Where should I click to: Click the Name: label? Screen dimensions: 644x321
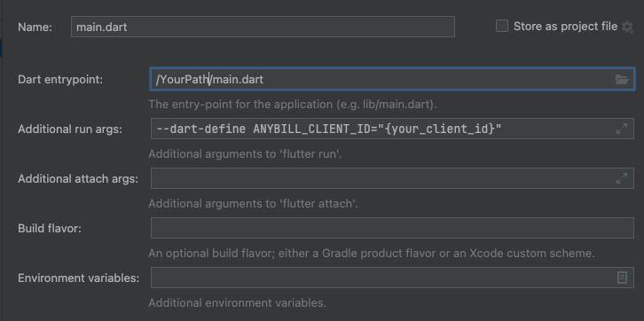[35, 27]
